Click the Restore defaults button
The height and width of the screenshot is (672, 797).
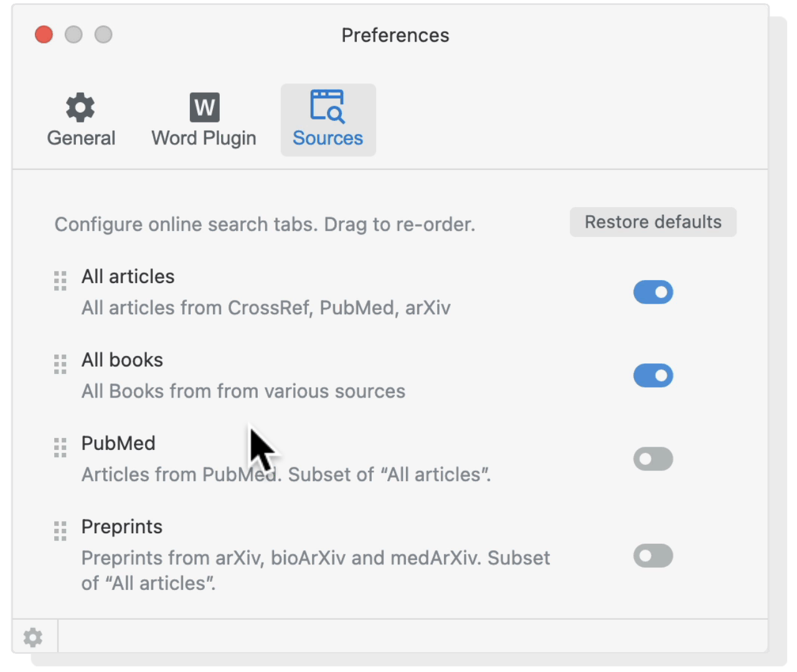[653, 222]
